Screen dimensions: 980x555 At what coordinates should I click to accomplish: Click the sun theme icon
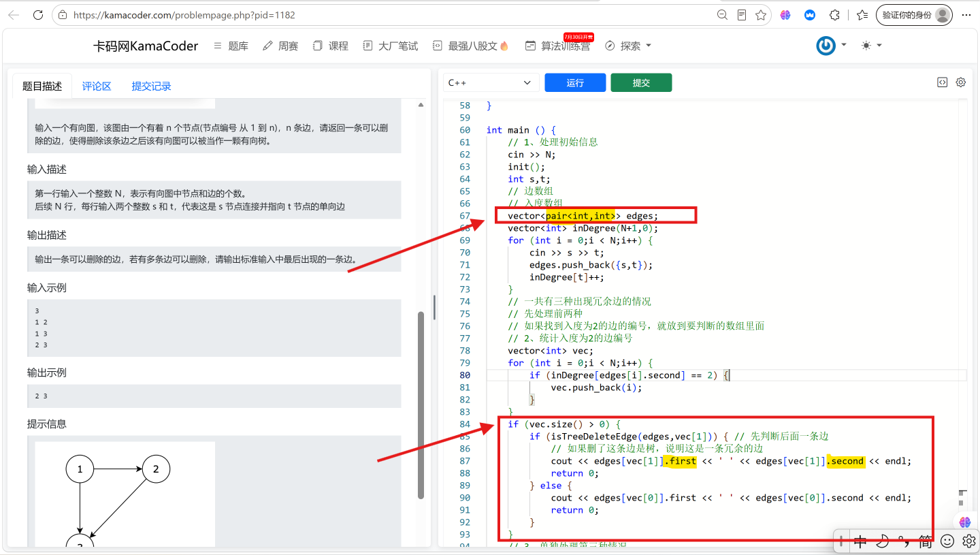coord(866,46)
